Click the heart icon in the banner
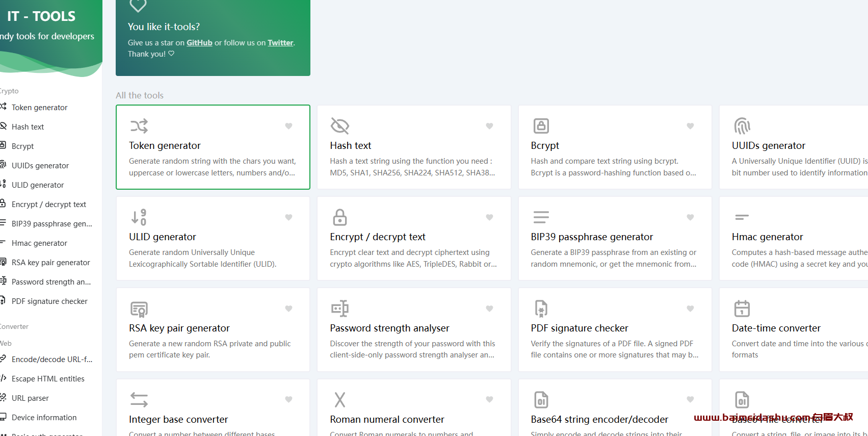The image size is (868, 436). (x=138, y=6)
